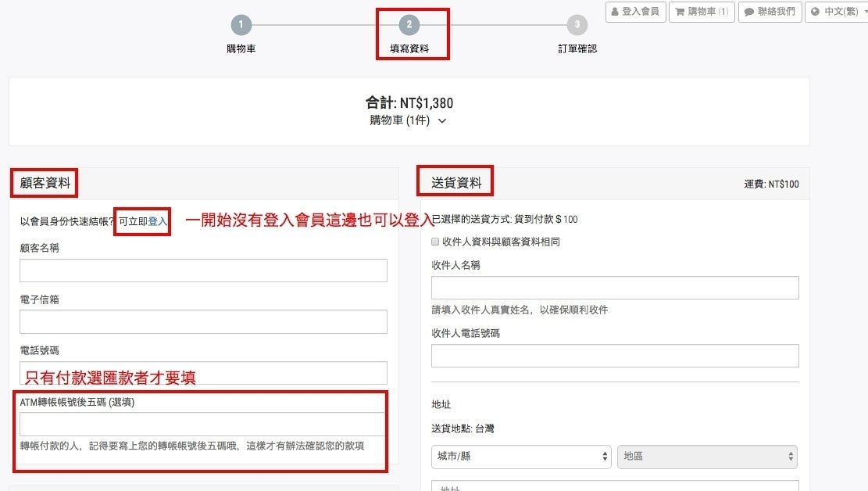Click step circle 1 for 購物車
868x491 pixels.
[241, 25]
